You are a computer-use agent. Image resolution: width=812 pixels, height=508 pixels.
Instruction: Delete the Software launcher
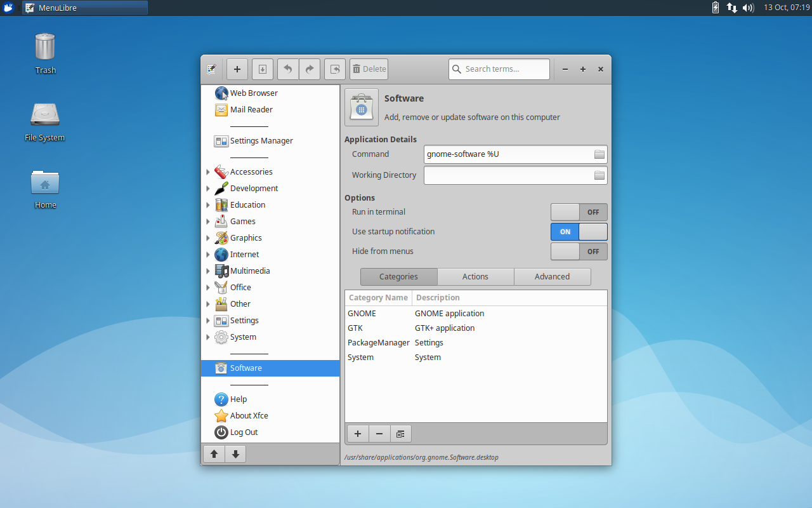point(369,69)
